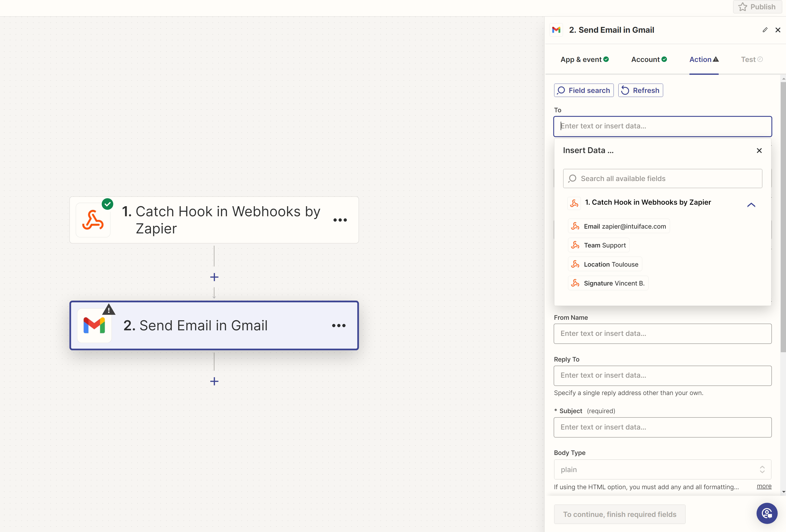Image resolution: width=786 pixels, height=532 pixels.
Task: Click the Refresh button
Action: pos(640,90)
